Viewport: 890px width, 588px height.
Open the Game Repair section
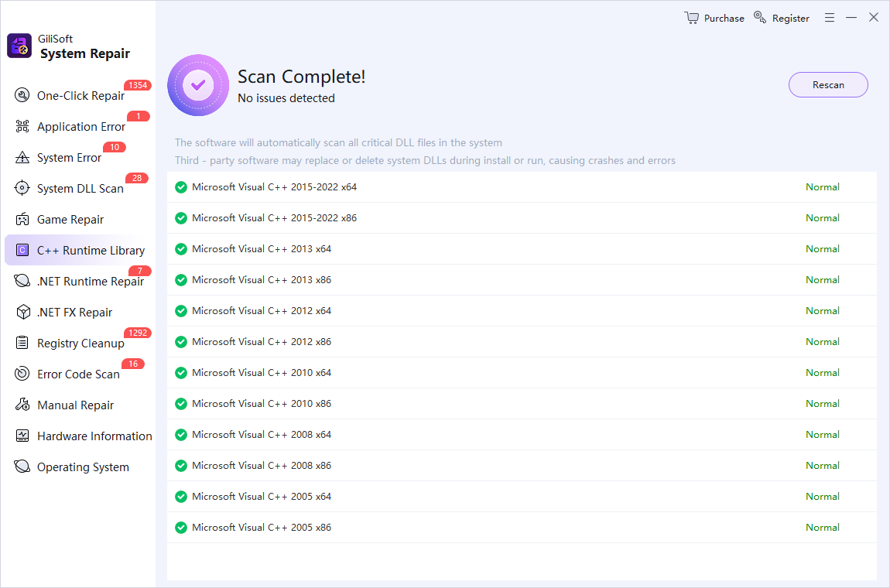tap(78, 219)
